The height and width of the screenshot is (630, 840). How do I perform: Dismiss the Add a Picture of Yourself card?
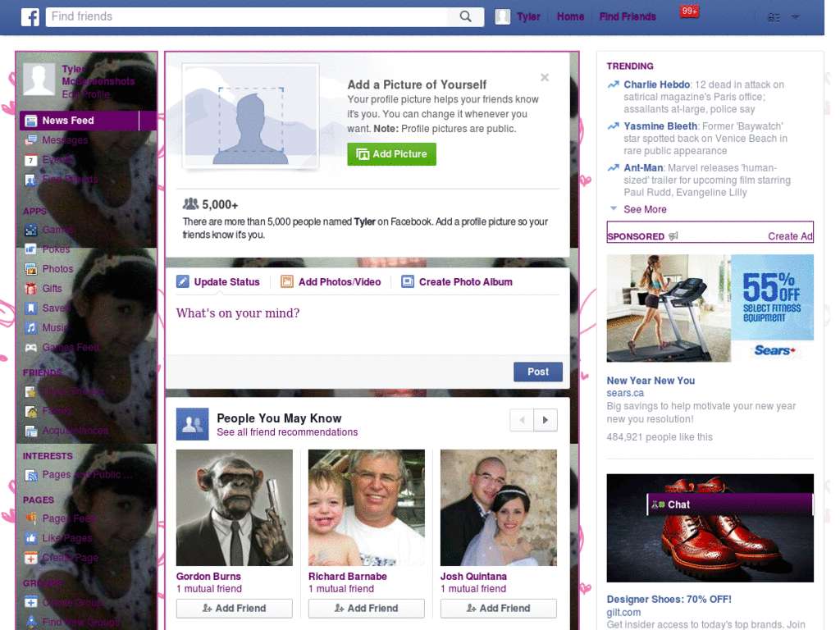tap(545, 78)
